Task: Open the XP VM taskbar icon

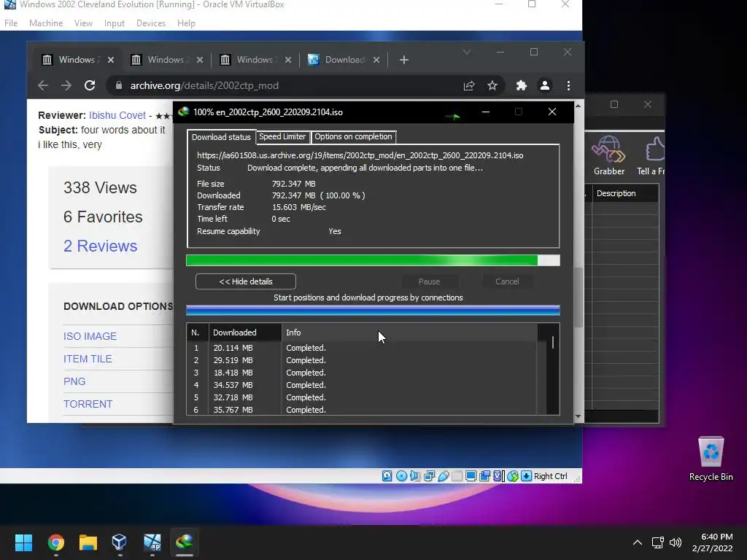Action: 152,542
